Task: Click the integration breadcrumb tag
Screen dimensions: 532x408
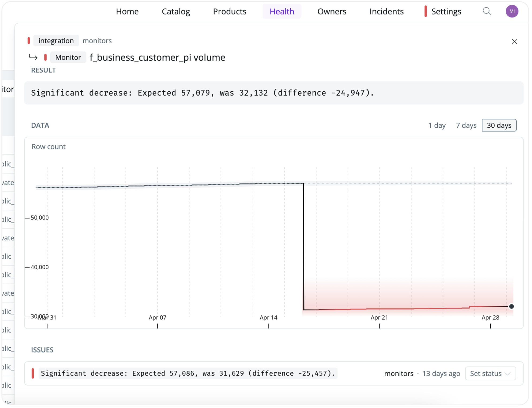Action: [56, 41]
